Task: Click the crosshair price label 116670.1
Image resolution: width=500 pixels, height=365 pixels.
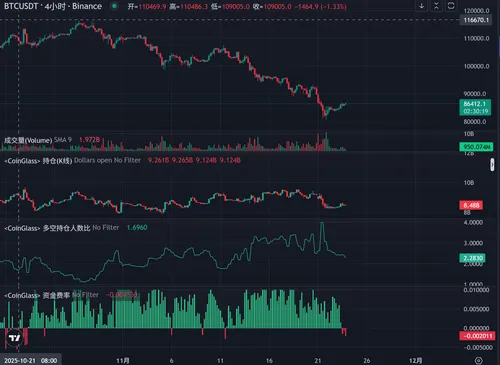Action: (476, 20)
